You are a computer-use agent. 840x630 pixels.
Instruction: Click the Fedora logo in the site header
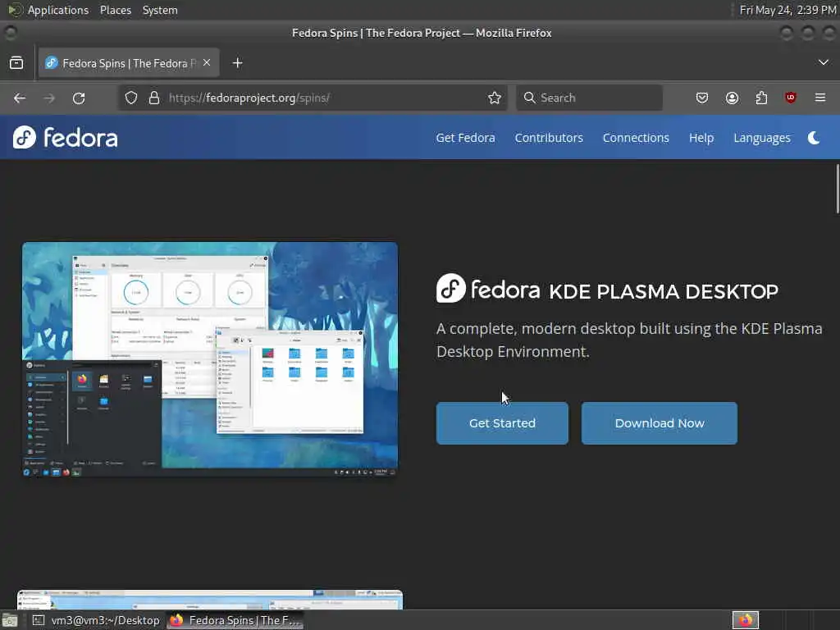point(66,138)
